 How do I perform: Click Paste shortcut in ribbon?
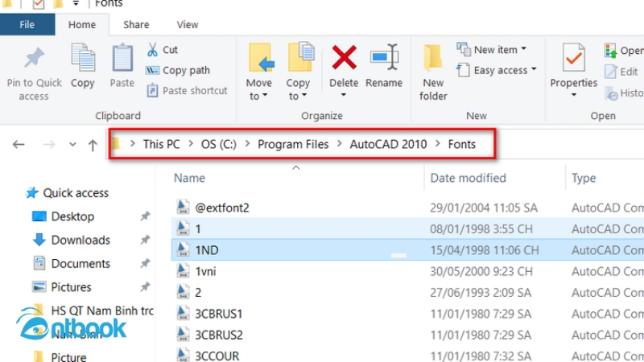point(187,90)
